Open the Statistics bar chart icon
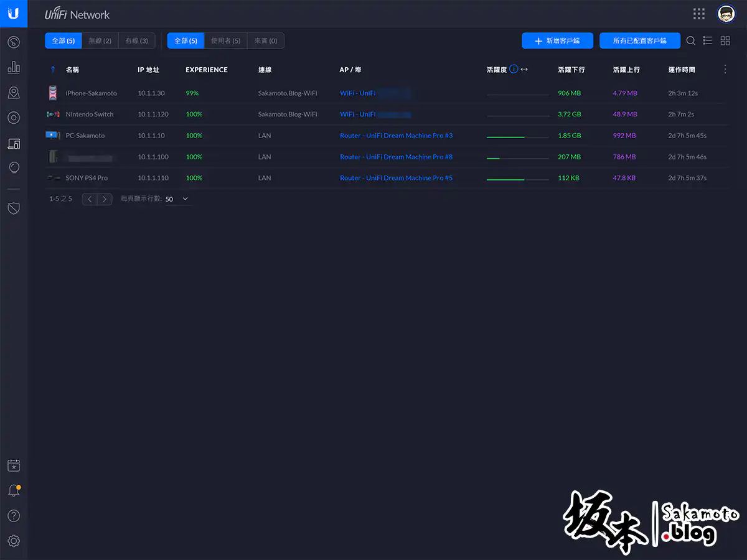Screen dimensions: 747x560 pyautogui.click(x=14, y=68)
